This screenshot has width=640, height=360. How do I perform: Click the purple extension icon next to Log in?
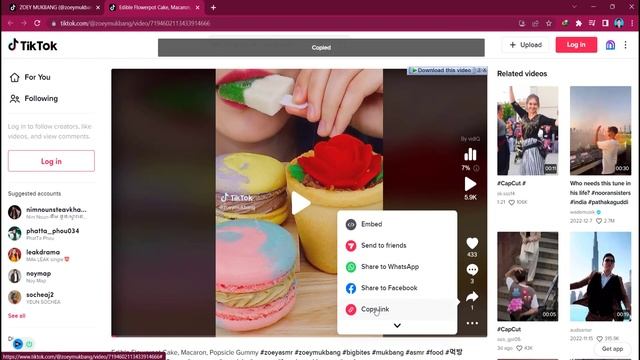[x=610, y=44]
